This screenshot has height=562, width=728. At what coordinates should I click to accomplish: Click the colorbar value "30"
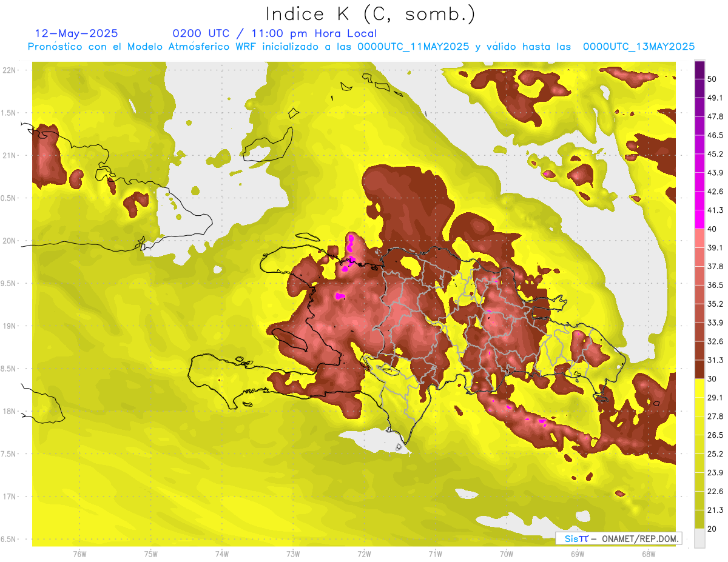(x=712, y=379)
